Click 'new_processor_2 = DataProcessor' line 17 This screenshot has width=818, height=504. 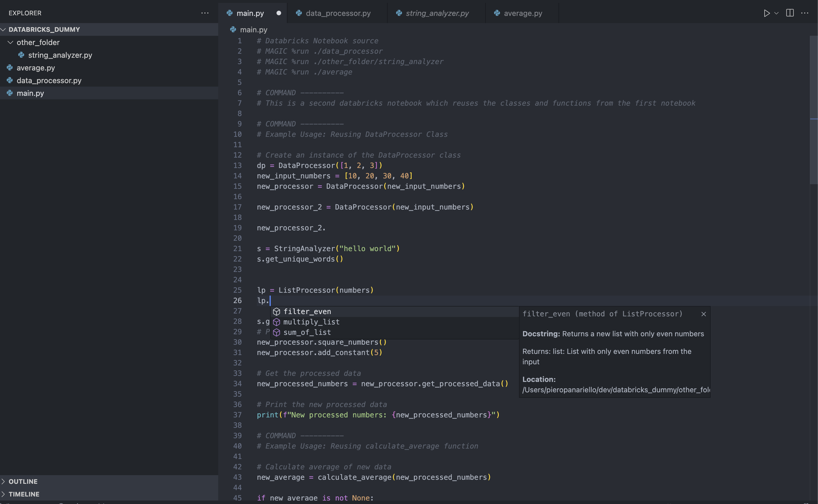point(365,207)
